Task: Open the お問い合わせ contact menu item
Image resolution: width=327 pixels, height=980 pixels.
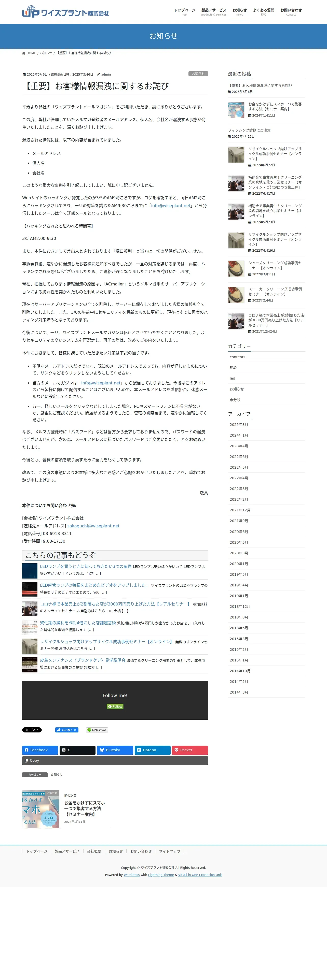Action: (x=291, y=12)
